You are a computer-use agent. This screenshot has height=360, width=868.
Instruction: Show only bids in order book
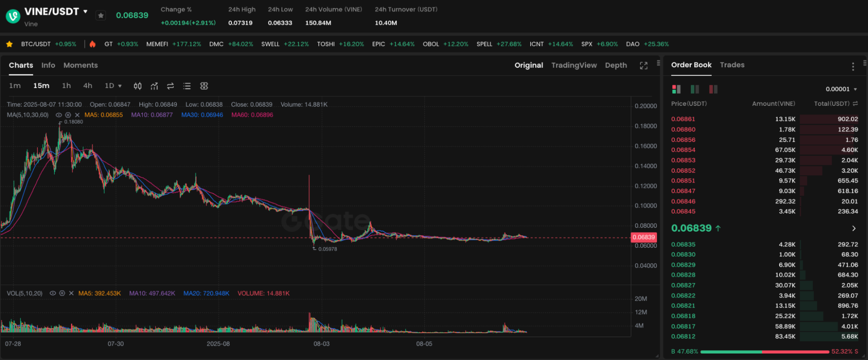[695, 89]
